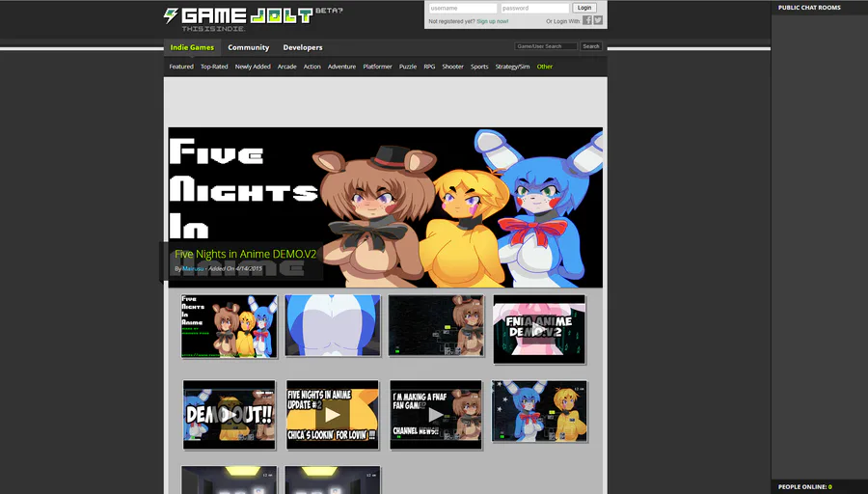Log in with the Twitter icon
Viewport: 868px width, 494px height.
coord(598,20)
